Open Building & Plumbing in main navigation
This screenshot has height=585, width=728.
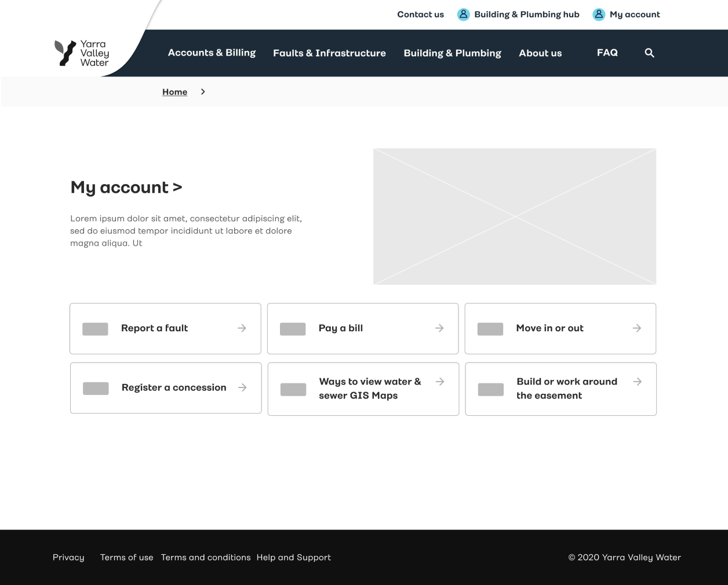pos(452,53)
